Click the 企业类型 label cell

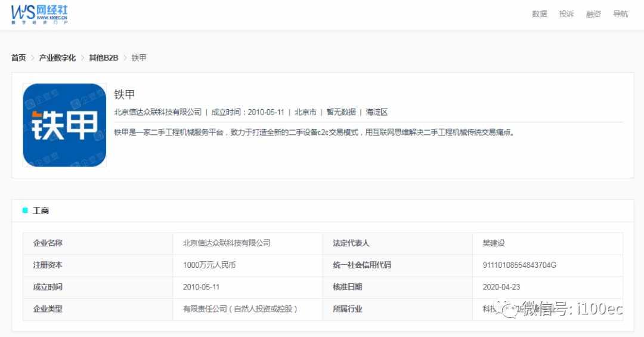98,309
